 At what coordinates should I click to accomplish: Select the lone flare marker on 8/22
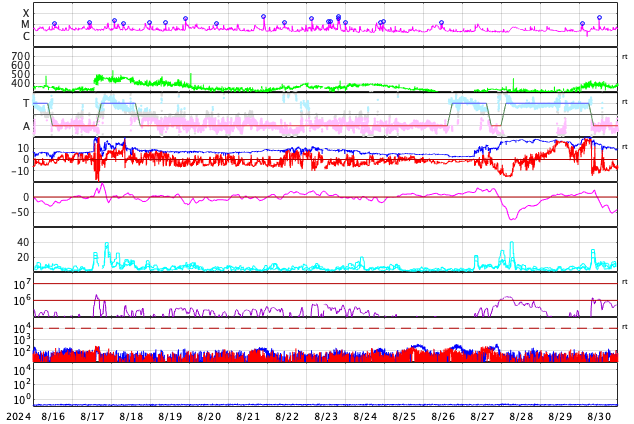click(285, 23)
